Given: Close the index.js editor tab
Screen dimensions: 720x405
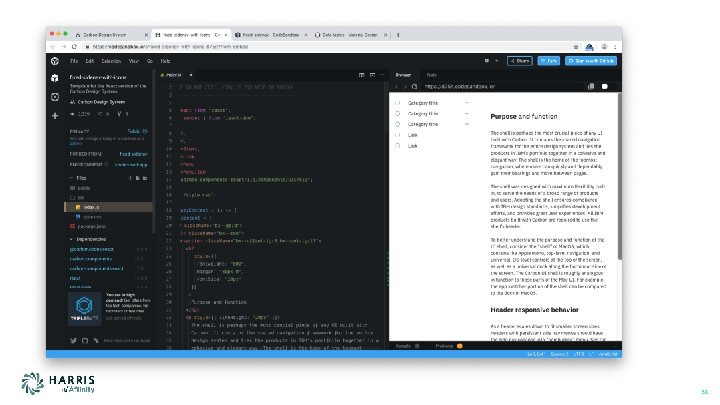Looking at the screenshot, I should (191, 75).
